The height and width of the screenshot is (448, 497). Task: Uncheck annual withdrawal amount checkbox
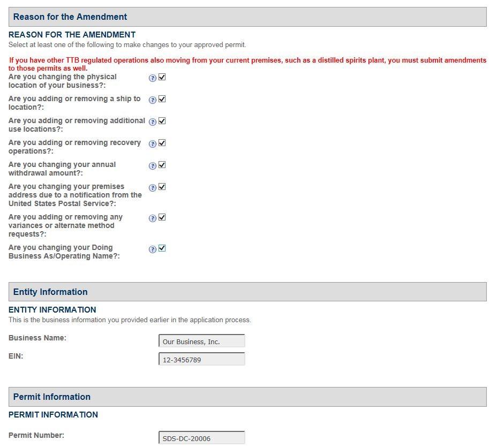(162, 165)
